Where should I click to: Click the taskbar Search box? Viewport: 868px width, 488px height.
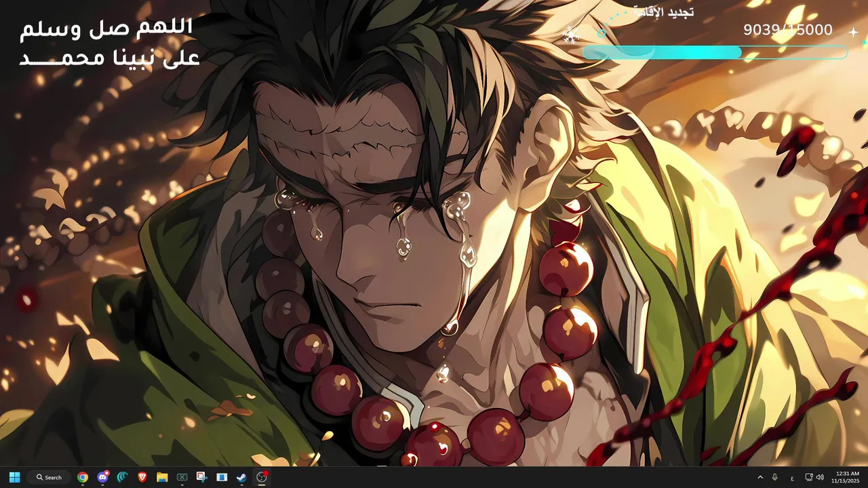point(49,477)
